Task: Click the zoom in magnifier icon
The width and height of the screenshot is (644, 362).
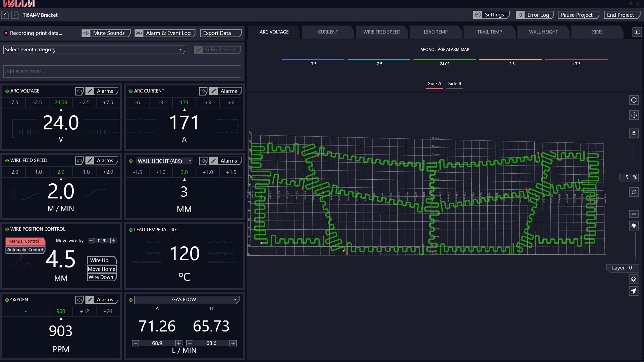Action: tap(634, 133)
